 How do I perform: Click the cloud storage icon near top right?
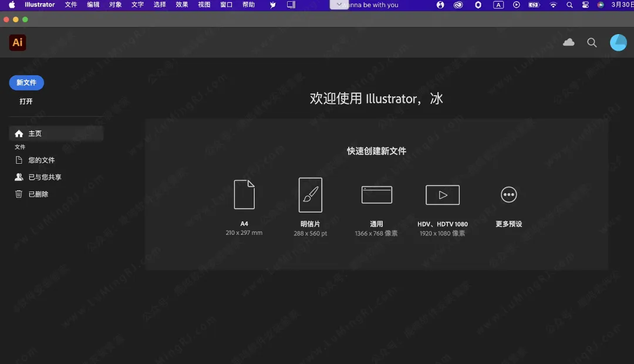tap(568, 42)
